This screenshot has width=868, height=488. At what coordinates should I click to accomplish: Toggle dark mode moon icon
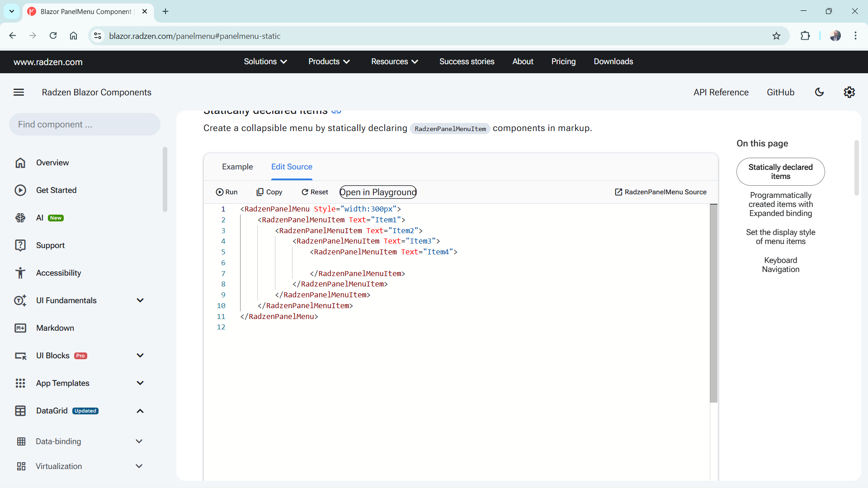coord(819,92)
